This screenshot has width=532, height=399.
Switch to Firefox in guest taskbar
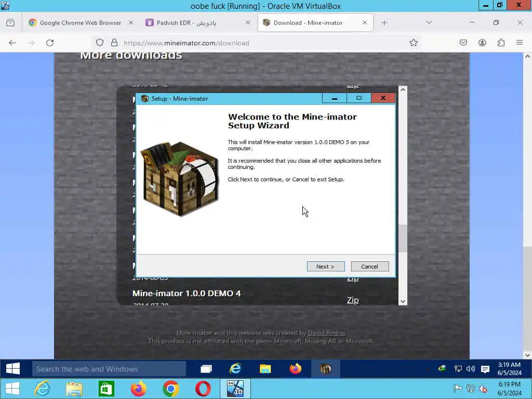click(x=295, y=369)
